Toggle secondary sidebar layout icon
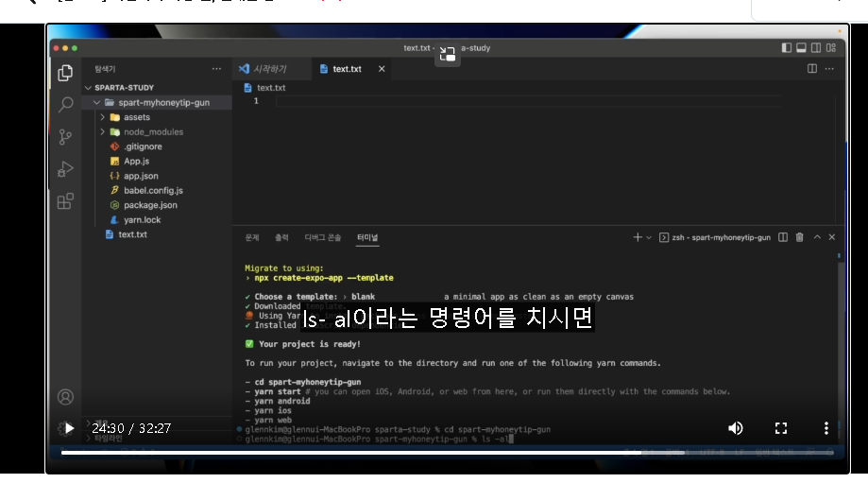Viewport: 868px width, 483px height. point(816,47)
